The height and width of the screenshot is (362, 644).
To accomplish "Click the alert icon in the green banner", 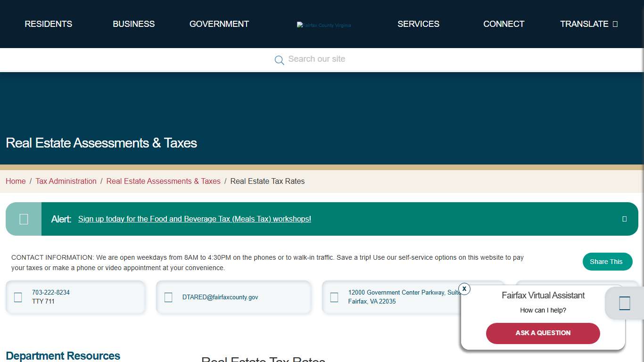I will tap(23, 219).
